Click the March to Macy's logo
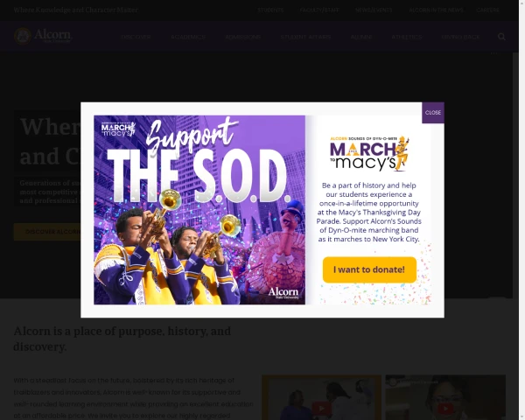Viewport: 525px width, 420px height. [369, 153]
